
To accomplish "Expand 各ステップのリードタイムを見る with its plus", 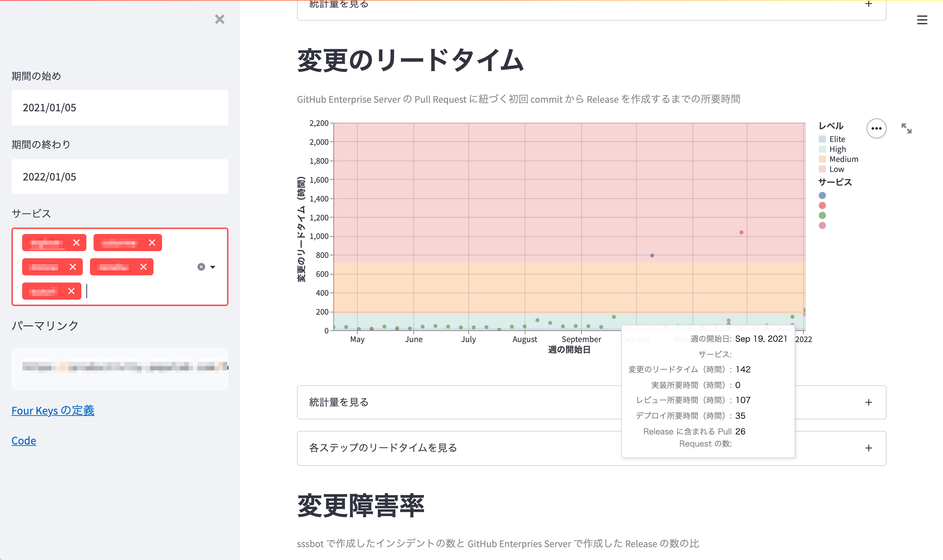I will (868, 448).
